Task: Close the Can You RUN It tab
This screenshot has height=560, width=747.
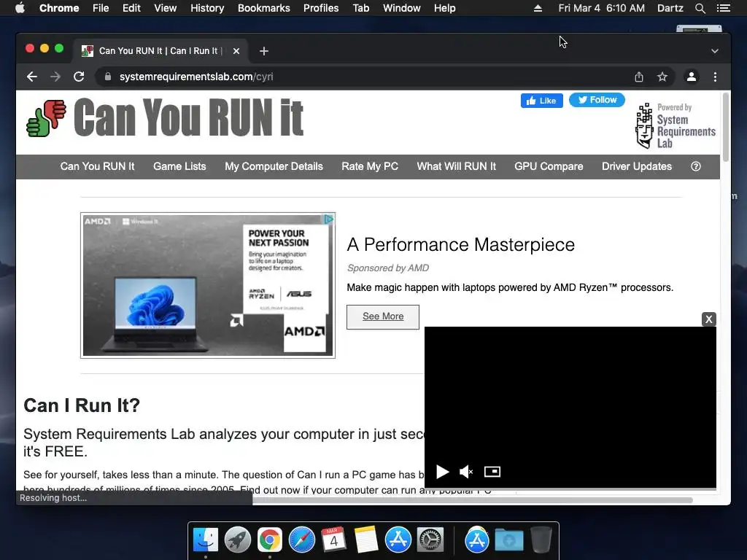Action: pyautogui.click(x=236, y=51)
